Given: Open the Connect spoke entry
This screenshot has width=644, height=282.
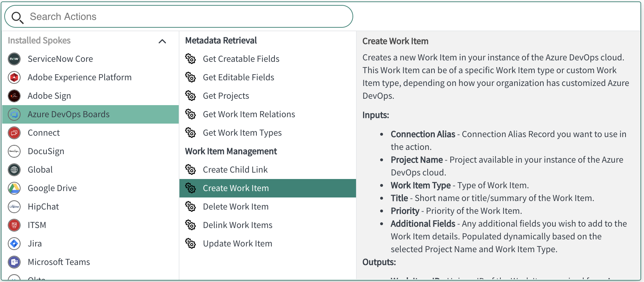Looking at the screenshot, I should coord(44,133).
